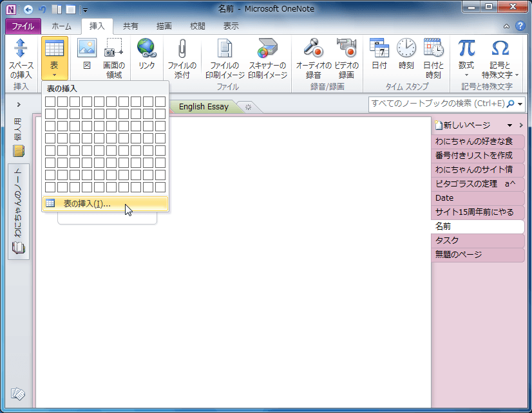
Task: Open the わにちゃんのノート notebook in sidebar
Action: 19,212
